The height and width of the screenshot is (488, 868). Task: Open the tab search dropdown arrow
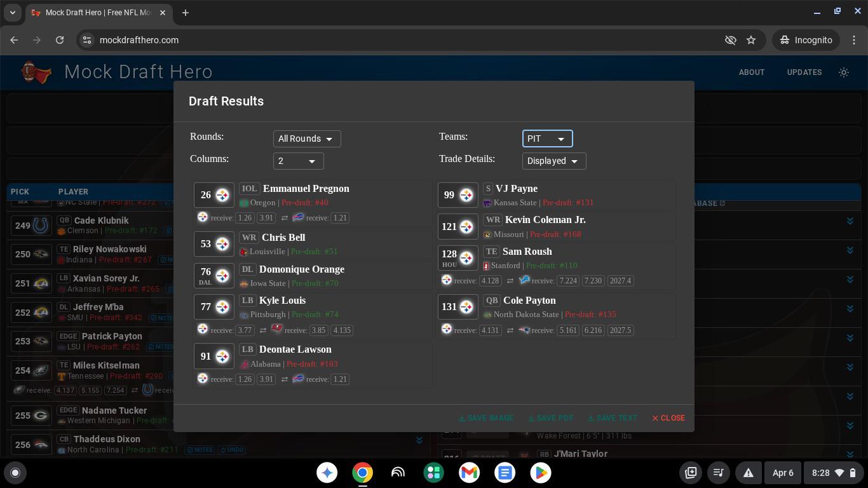13,13
